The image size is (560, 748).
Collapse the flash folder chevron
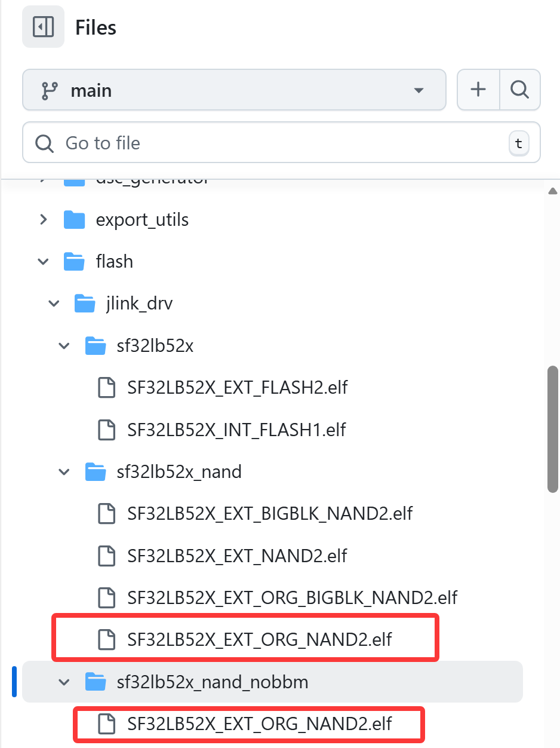click(x=43, y=262)
